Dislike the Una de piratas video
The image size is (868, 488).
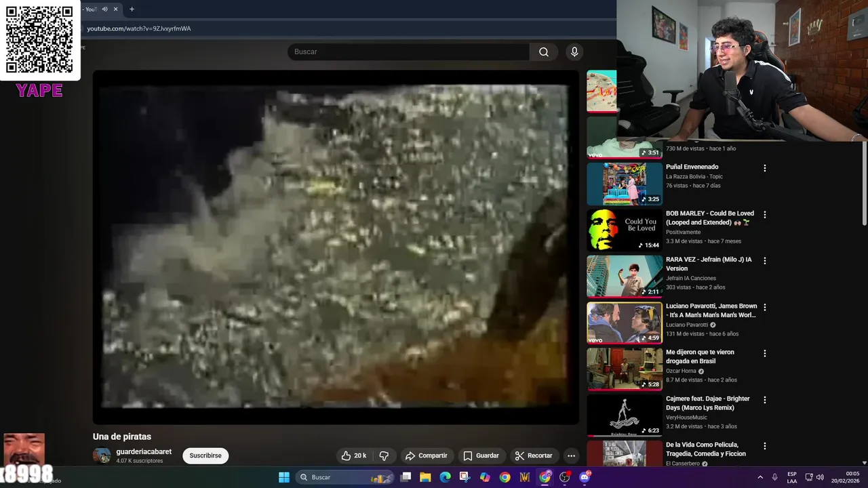pyautogui.click(x=384, y=455)
